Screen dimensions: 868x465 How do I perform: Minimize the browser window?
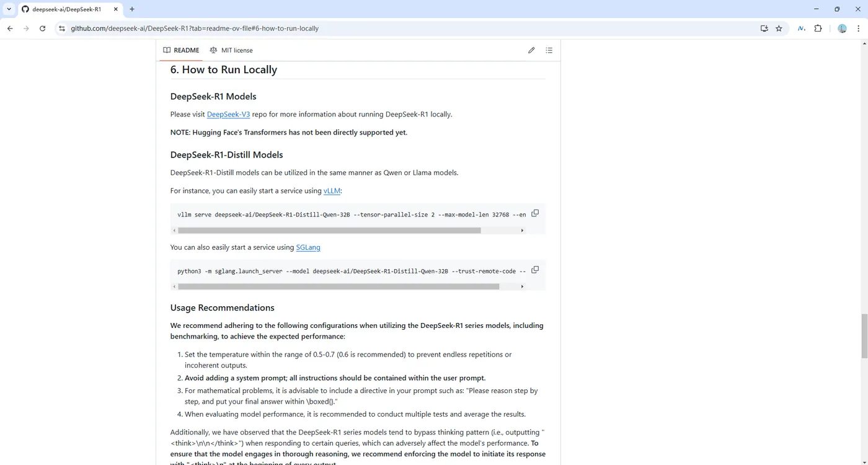817,9
